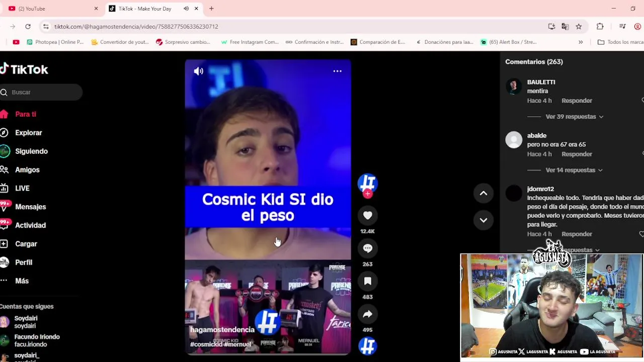Mute the TikTok video sound
This screenshot has height=362, width=644.
coord(199,71)
